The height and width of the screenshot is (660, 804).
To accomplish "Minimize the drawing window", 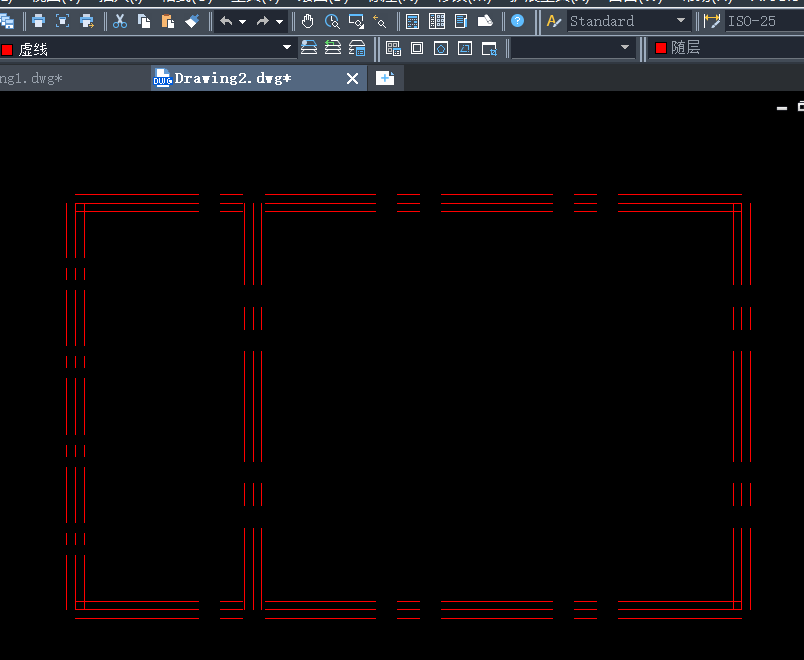I will [781, 108].
